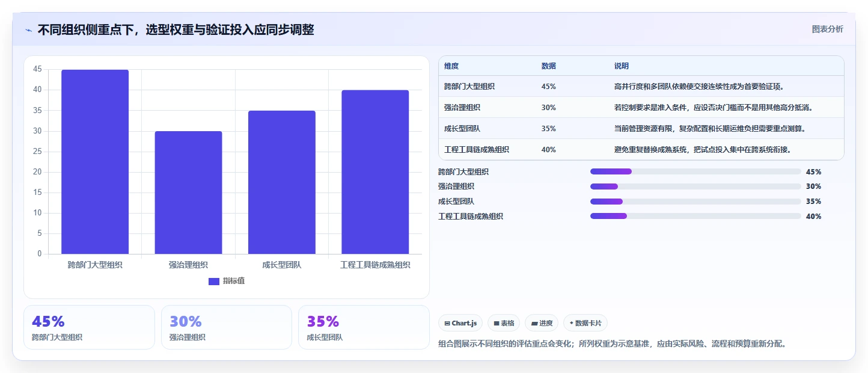Click the 表格 tag
868x373 pixels.
click(x=504, y=323)
